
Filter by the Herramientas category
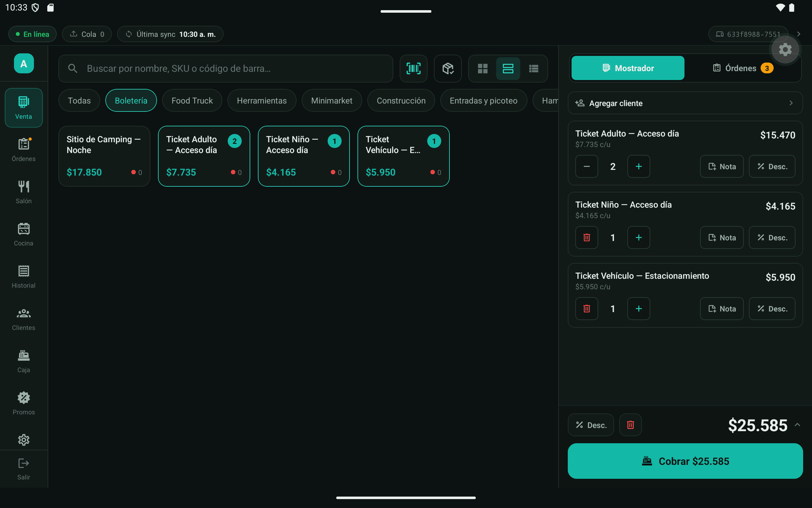pos(262,100)
